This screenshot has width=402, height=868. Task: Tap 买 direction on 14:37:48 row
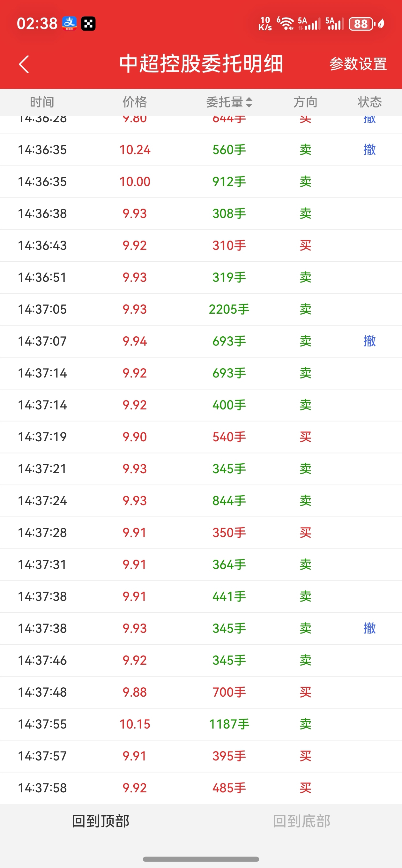tap(305, 692)
